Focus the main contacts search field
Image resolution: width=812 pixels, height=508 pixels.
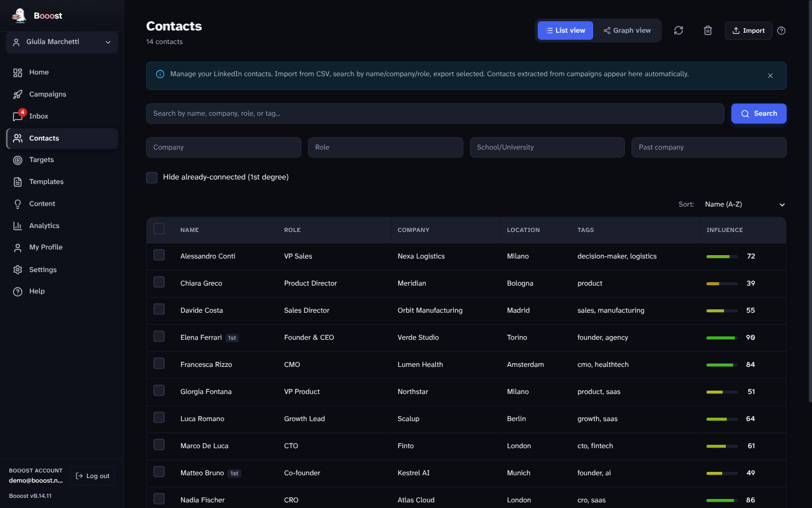435,113
